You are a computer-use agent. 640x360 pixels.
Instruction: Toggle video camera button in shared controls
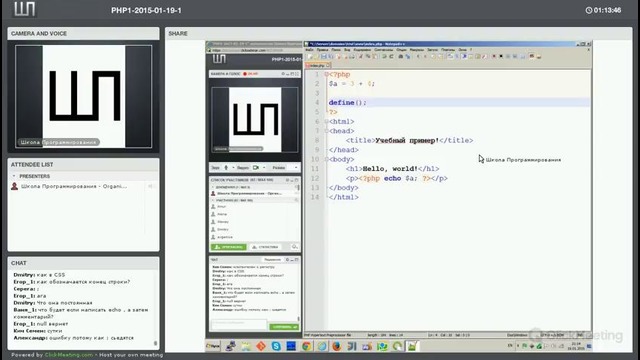click(x=256, y=167)
